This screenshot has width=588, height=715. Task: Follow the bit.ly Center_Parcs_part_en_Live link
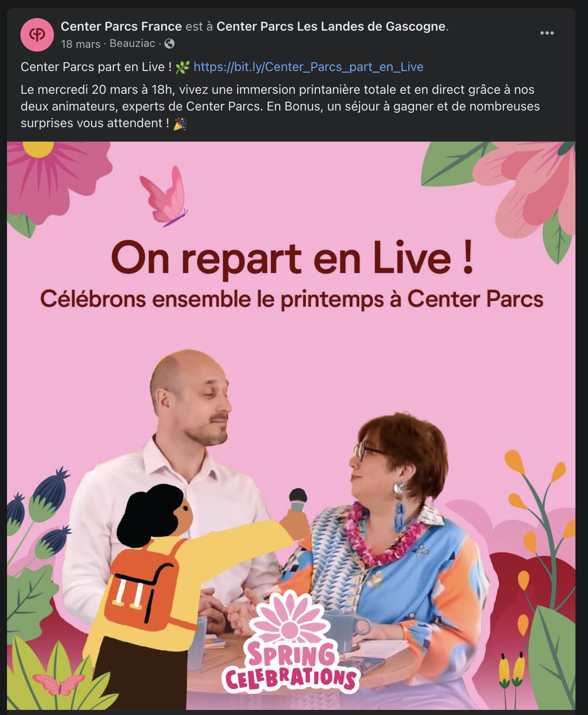click(308, 67)
